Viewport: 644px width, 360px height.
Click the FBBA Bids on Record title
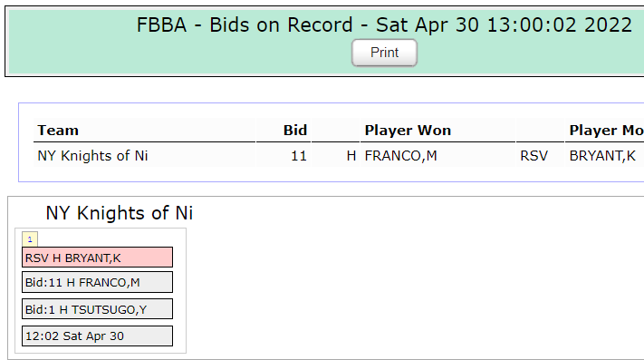(384, 24)
